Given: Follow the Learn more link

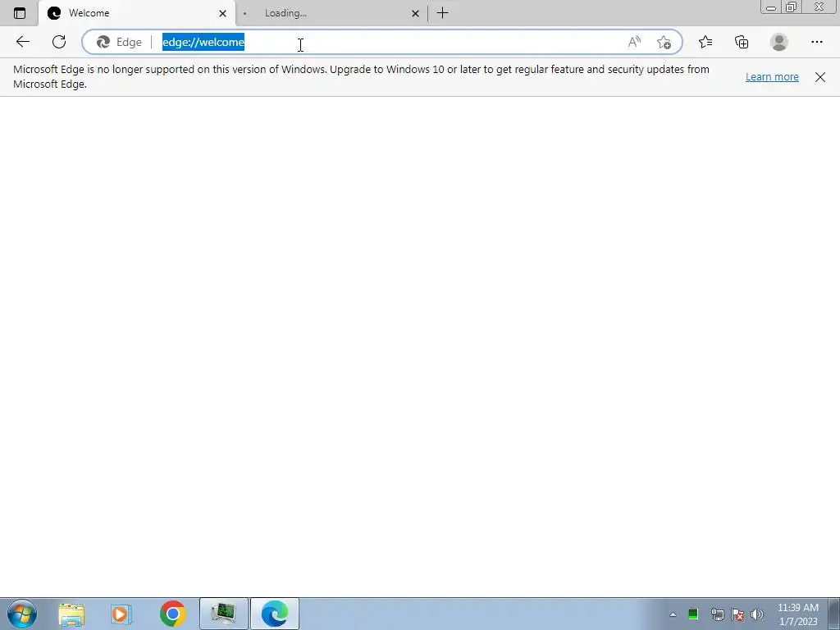Looking at the screenshot, I should pyautogui.click(x=772, y=76).
